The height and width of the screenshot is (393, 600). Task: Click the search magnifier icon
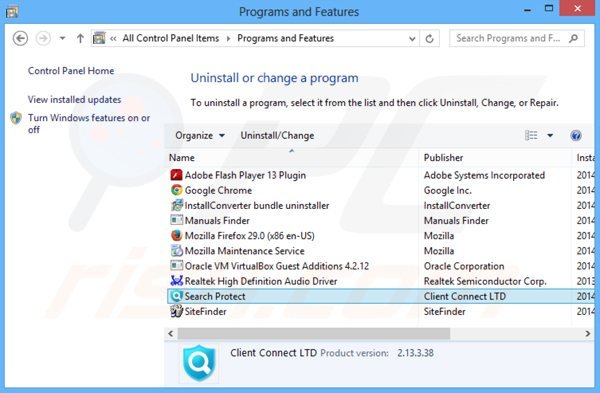click(573, 38)
